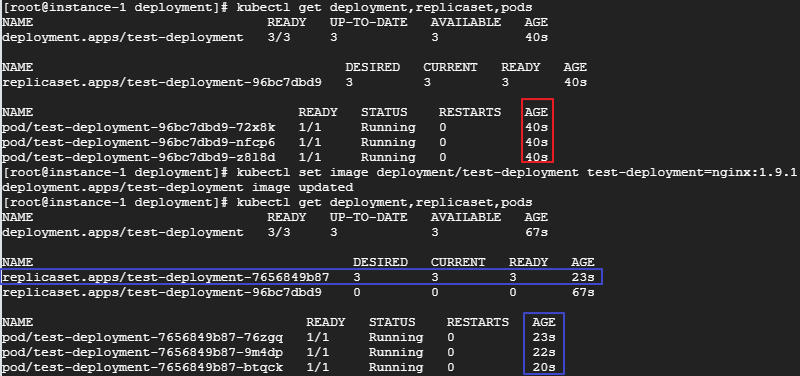Click the 'nginx:1.9.1' image value

[x=754, y=172]
